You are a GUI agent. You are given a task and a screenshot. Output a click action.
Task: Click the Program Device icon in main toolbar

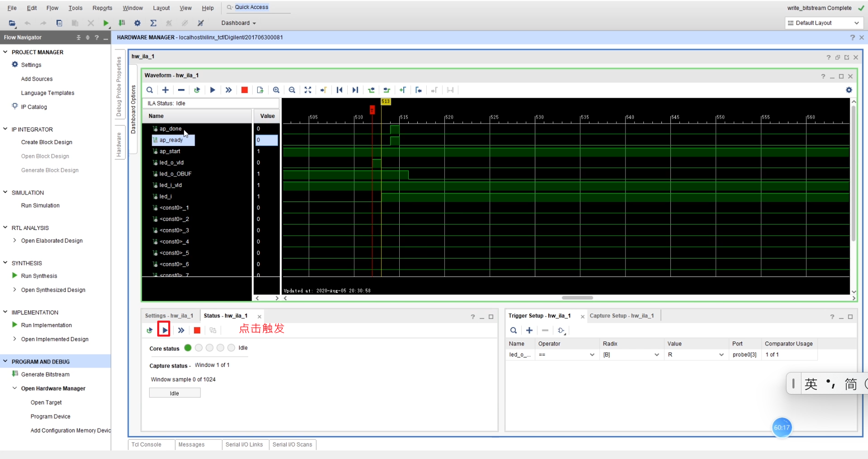tap(122, 23)
